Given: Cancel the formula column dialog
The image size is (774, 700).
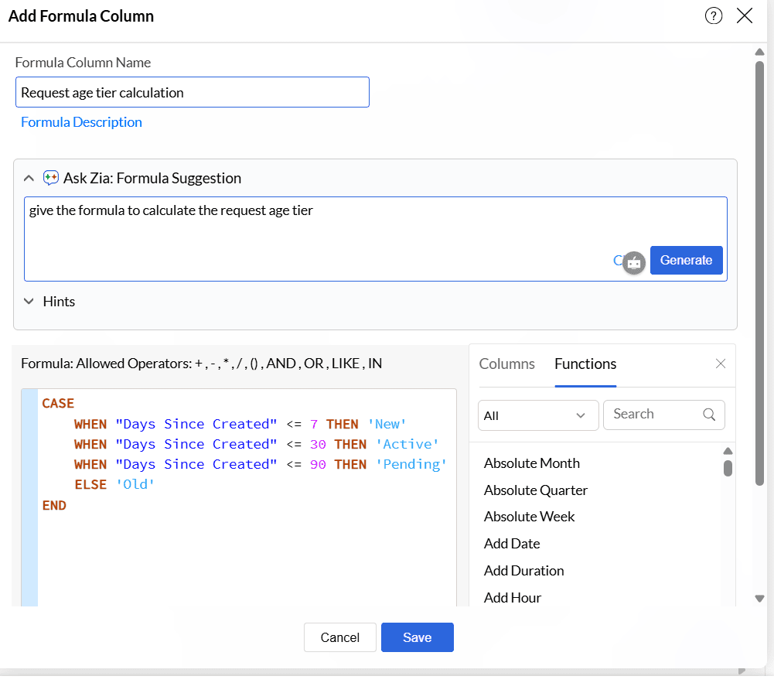Looking at the screenshot, I should pyautogui.click(x=339, y=637).
